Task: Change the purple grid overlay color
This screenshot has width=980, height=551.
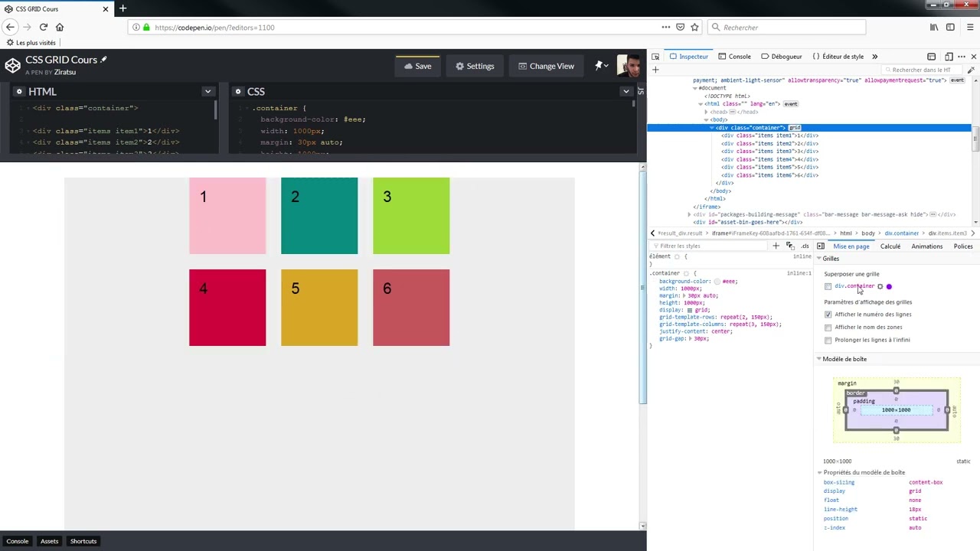Action: coord(889,286)
